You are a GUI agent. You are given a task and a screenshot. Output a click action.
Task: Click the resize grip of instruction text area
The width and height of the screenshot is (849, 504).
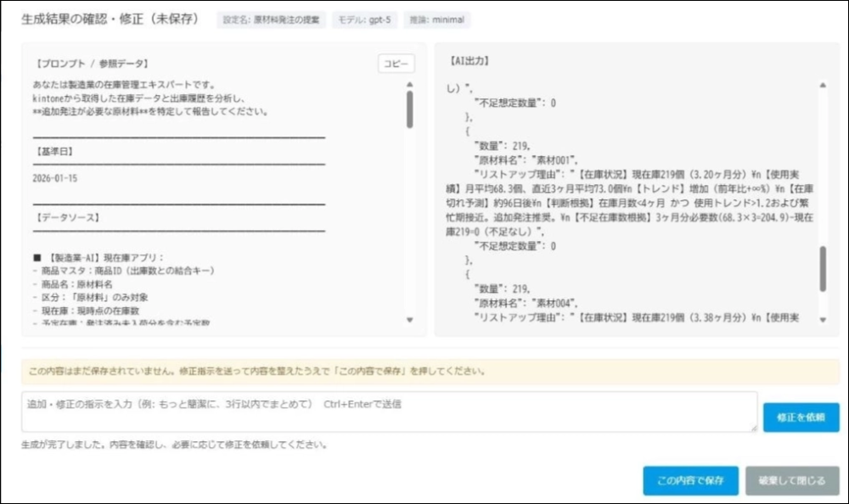coord(753,428)
